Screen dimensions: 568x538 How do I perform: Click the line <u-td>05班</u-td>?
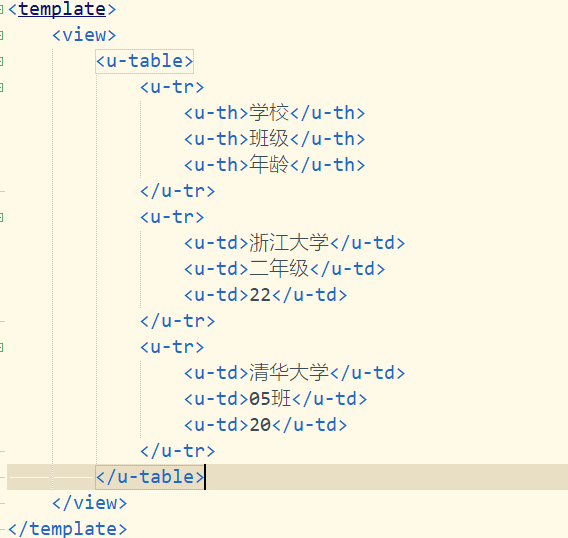[276, 399]
